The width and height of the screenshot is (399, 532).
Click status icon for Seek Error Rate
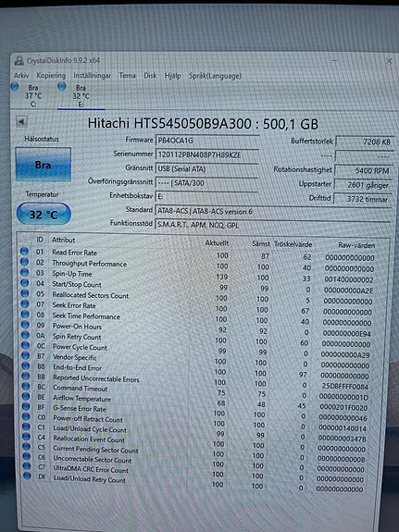(25, 304)
